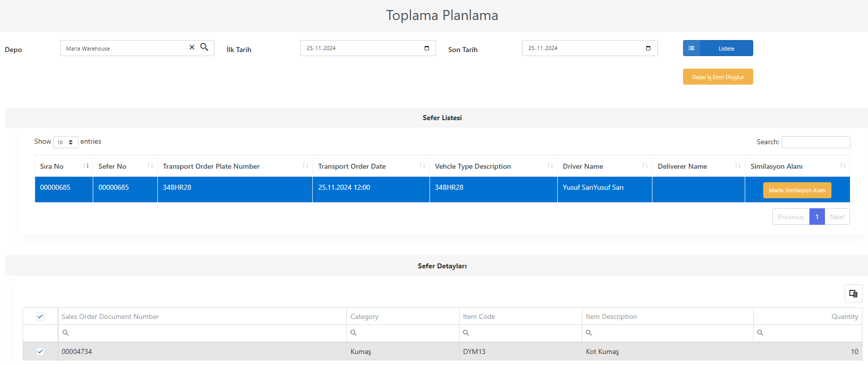Go to the Next page

(x=837, y=217)
